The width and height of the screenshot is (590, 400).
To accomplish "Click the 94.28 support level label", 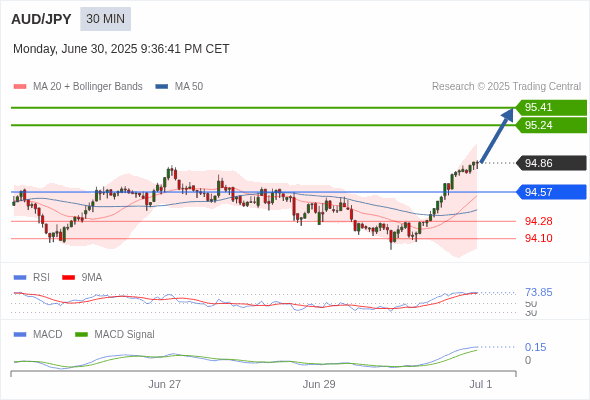I will [538, 221].
